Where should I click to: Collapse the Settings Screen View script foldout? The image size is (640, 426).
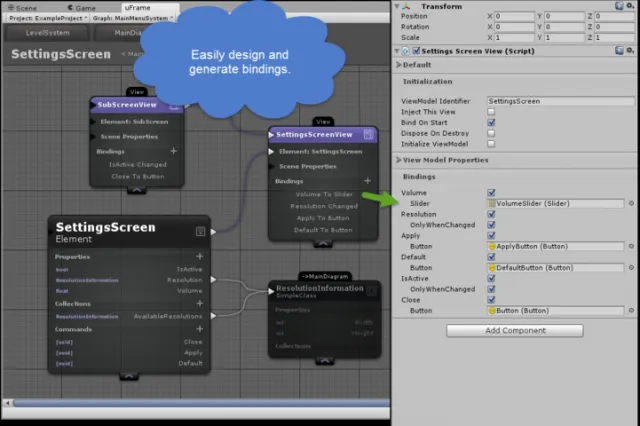pos(397,51)
